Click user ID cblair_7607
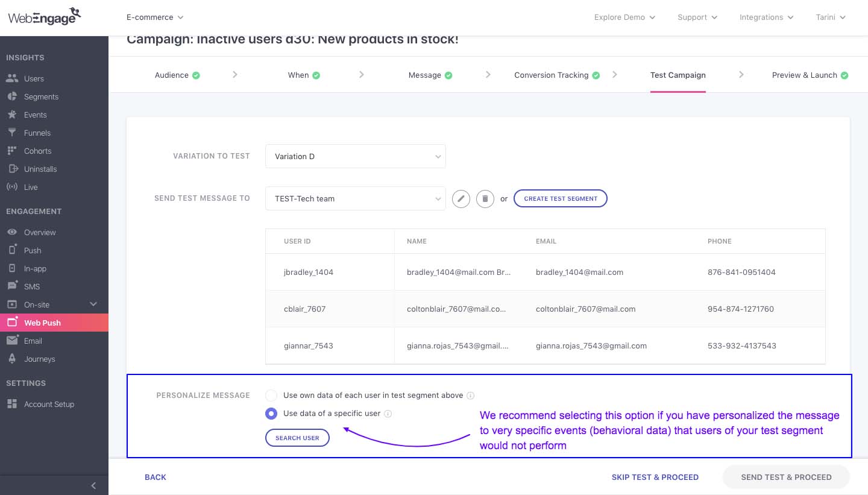The image size is (868, 495). point(304,309)
